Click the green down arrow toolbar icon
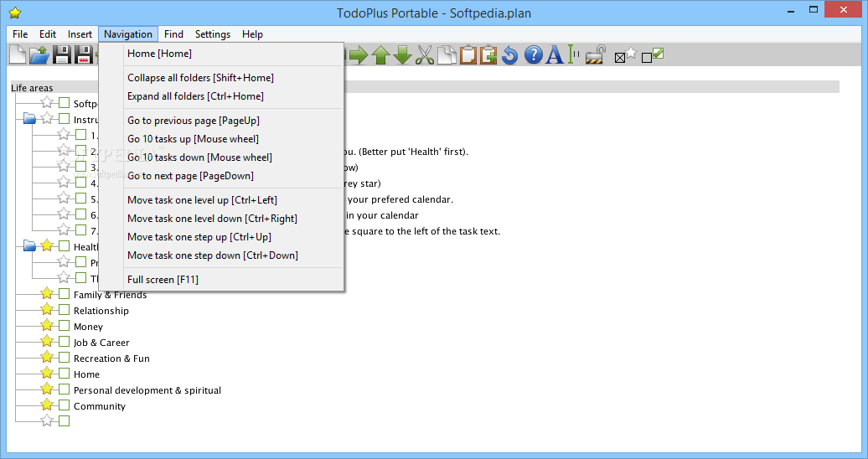The height and width of the screenshot is (459, 868). (402, 54)
